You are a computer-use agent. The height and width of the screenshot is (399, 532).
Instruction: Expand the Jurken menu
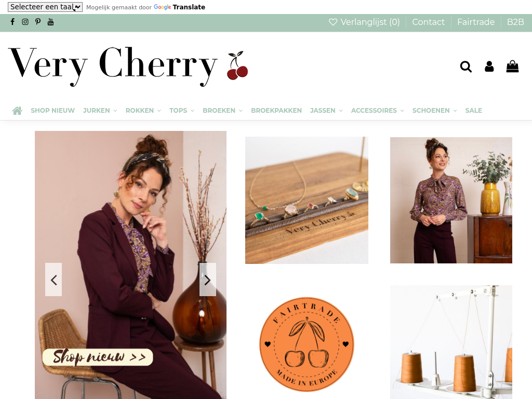point(100,111)
